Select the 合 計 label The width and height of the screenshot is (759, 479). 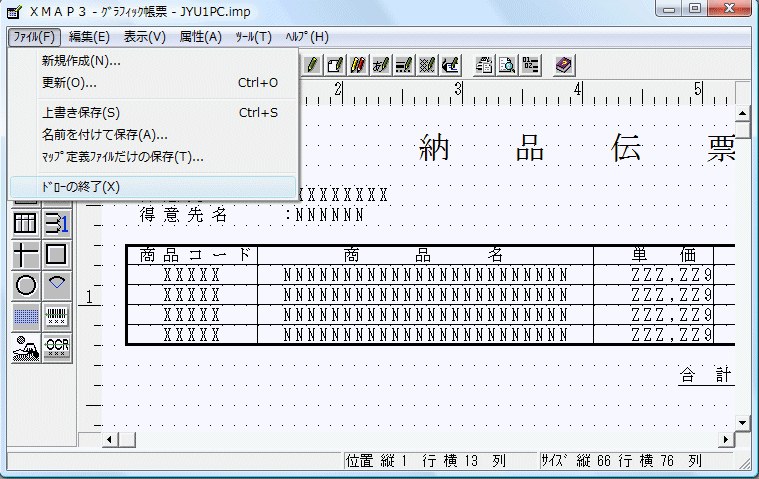click(x=707, y=375)
